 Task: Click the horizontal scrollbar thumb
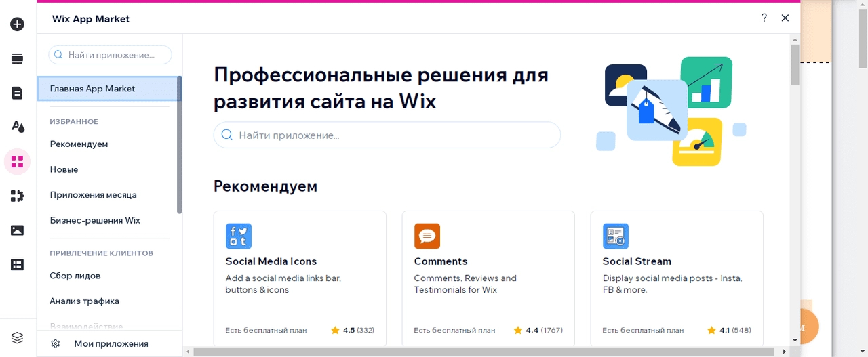pos(484,352)
